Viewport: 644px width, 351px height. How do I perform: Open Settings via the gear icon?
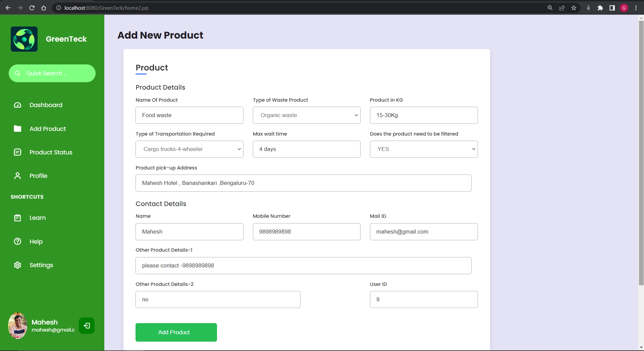(x=17, y=265)
